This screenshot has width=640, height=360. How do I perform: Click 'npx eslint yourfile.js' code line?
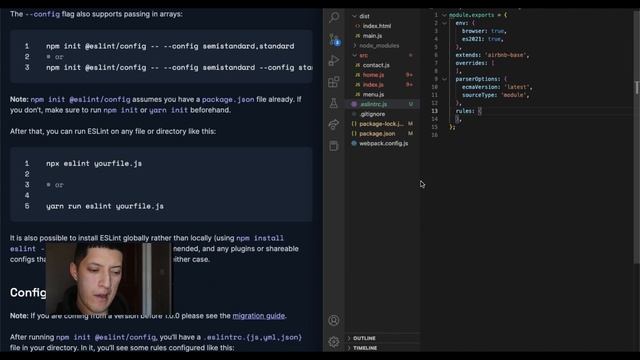pyautogui.click(x=94, y=164)
